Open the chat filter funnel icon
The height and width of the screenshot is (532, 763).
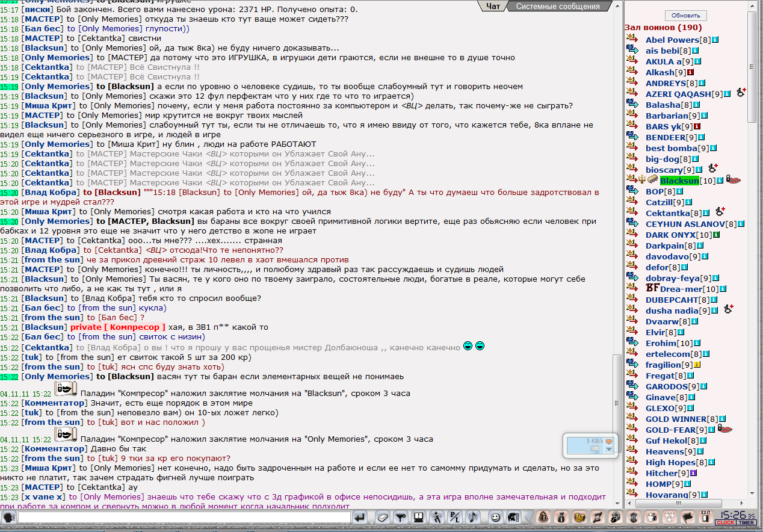(x=401, y=517)
